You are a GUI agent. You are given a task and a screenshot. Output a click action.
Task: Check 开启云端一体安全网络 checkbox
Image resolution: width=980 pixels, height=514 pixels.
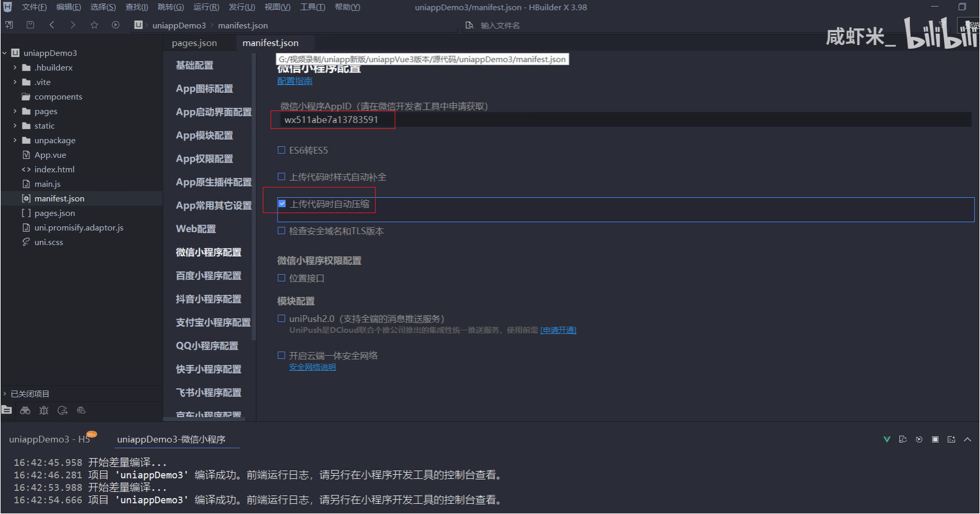281,355
